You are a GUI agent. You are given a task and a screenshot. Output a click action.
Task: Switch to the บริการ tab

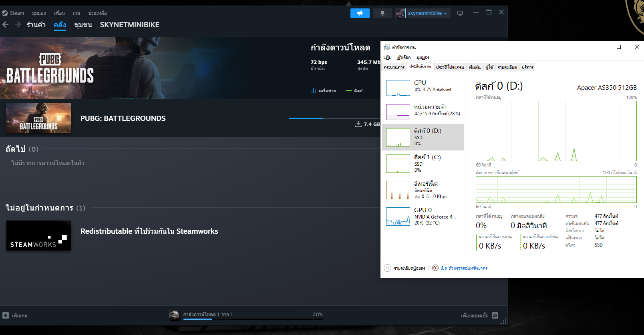pos(527,67)
